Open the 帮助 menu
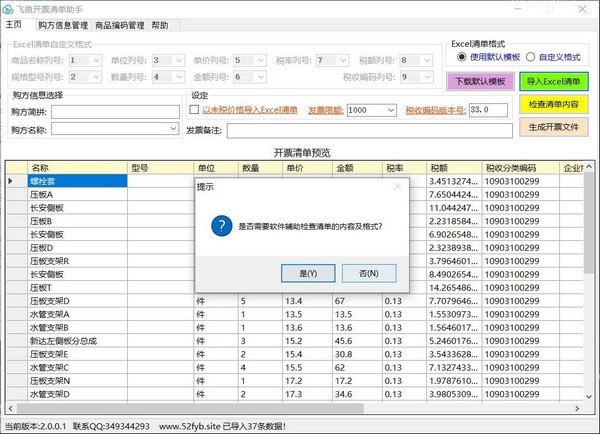Image resolution: width=600 pixels, height=434 pixels. (x=160, y=25)
